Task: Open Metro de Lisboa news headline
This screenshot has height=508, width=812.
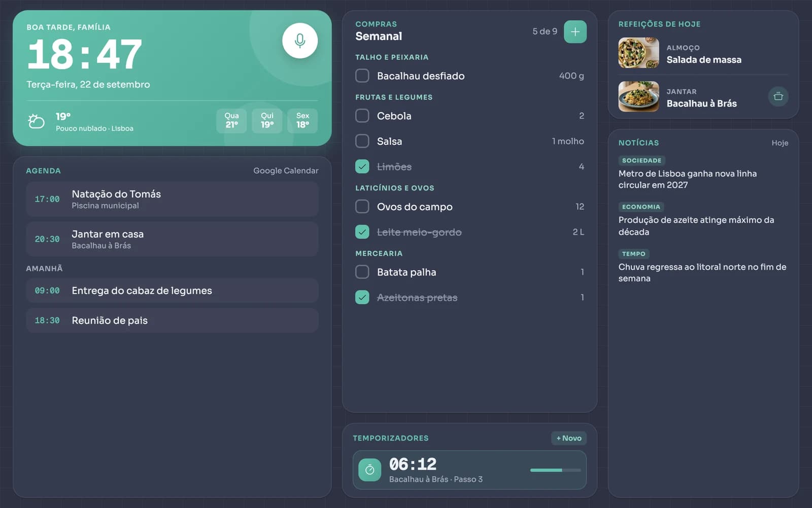Action: pos(687,179)
